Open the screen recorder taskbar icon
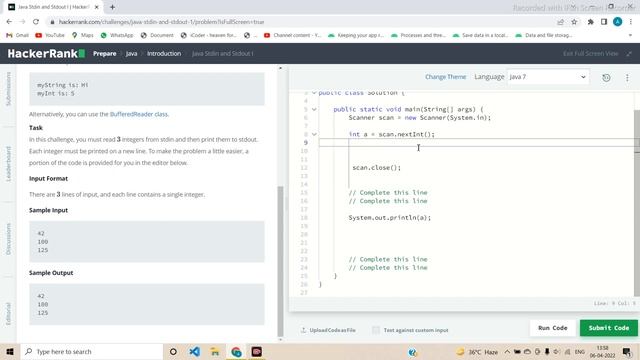Image resolution: width=640 pixels, height=360 pixels. pyautogui.click(x=257, y=351)
